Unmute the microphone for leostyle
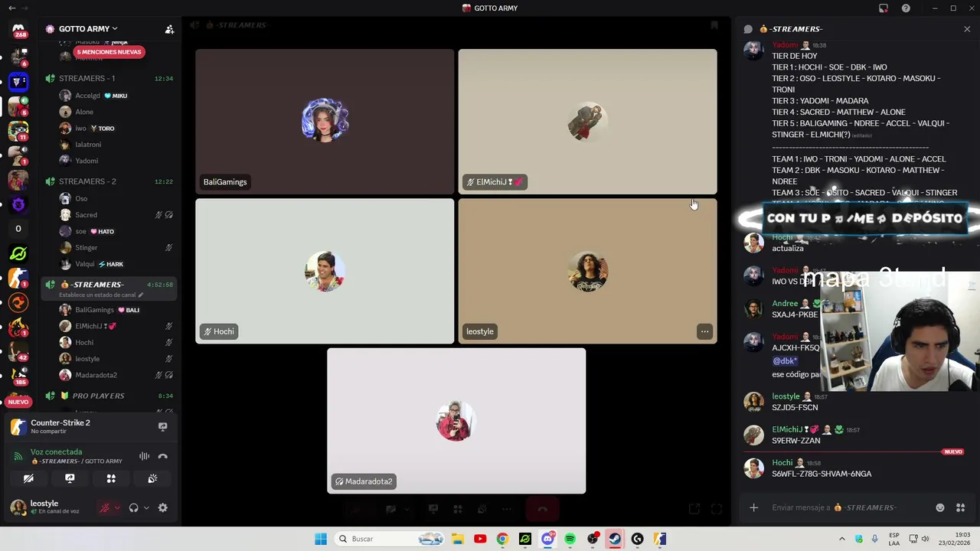Viewport: 980px width, 551px height. click(x=105, y=507)
